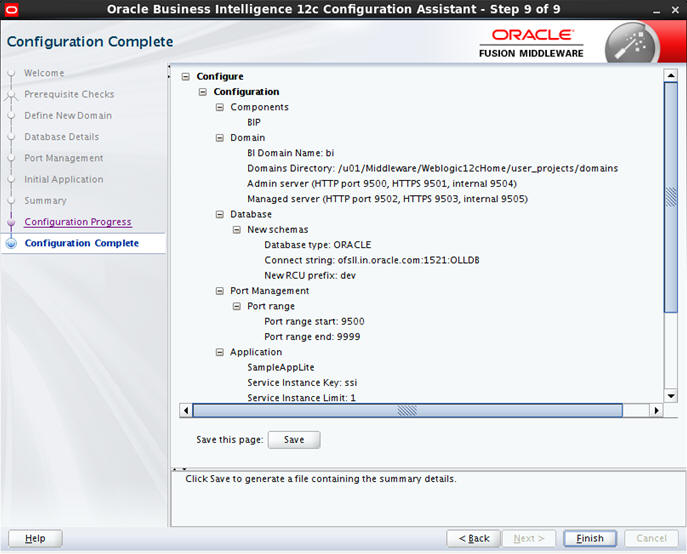Collapse the Configure tree node
Viewport: 687px width, 554px height.
coord(186,77)
